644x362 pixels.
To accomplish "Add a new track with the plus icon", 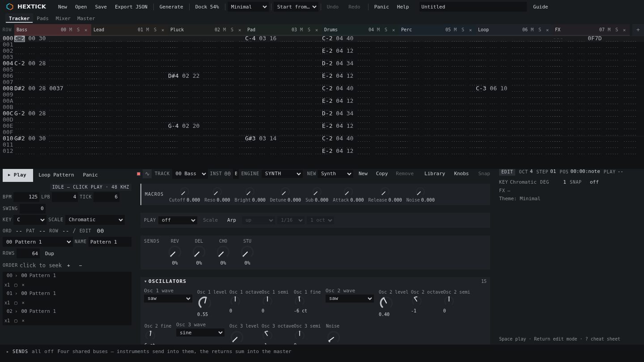I will [638, 30].
